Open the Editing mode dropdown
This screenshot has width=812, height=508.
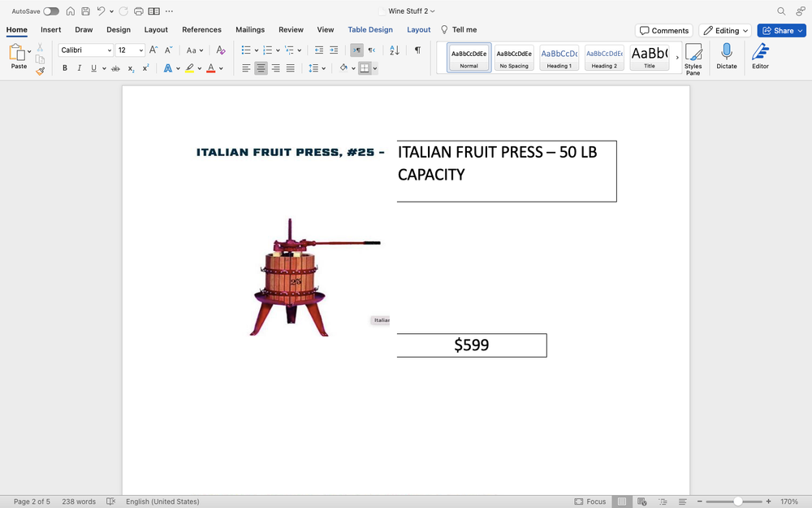pos(725,30)
